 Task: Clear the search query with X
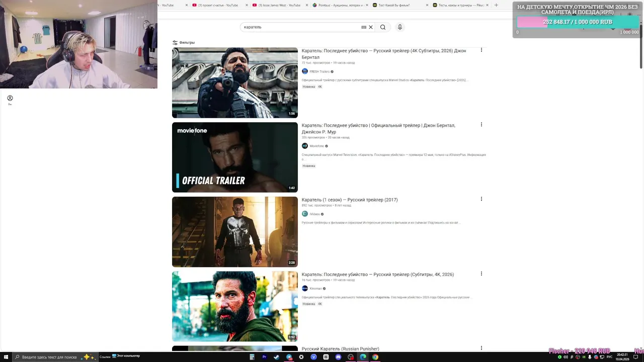pyautogui.click(x=371, y=27)
